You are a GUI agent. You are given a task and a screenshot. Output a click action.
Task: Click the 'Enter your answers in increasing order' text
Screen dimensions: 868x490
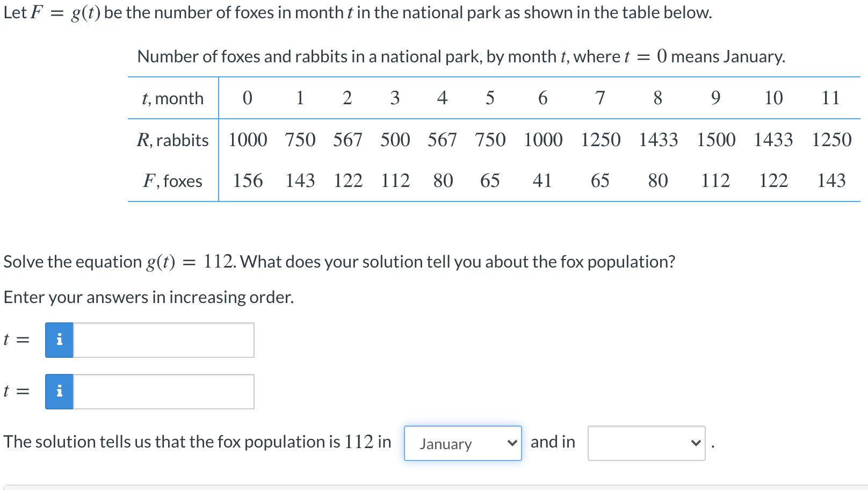(x=149, y=297)
